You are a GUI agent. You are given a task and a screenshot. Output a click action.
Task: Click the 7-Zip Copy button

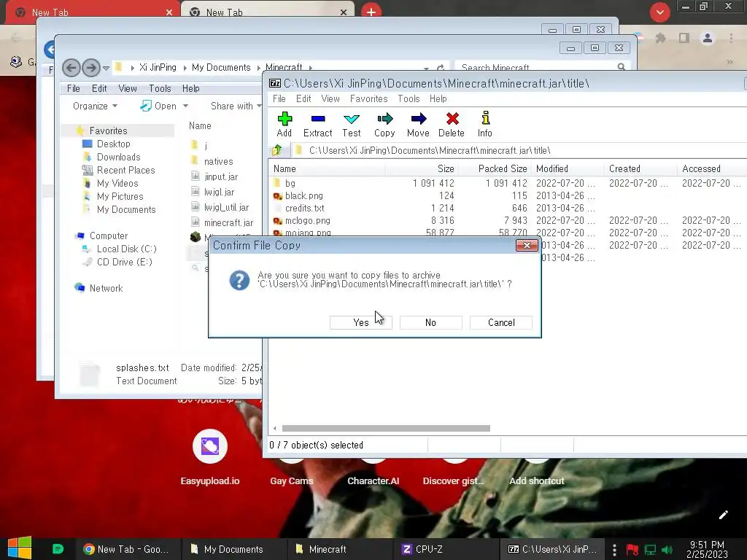coord(384,124)
